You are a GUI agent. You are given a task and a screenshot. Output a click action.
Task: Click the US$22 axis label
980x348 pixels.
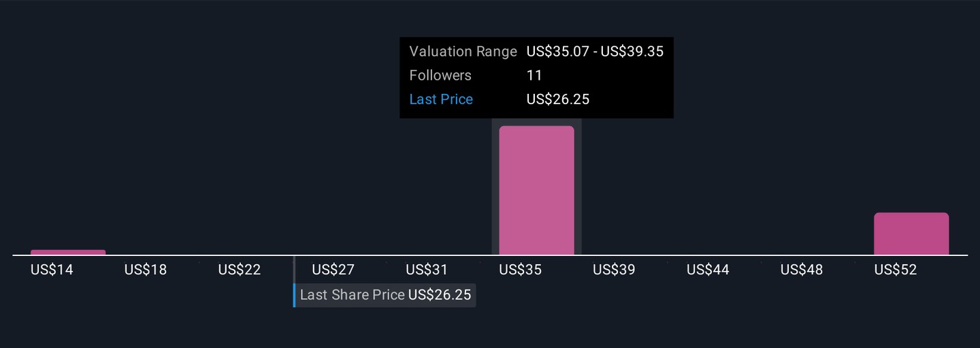coord(240,270)
